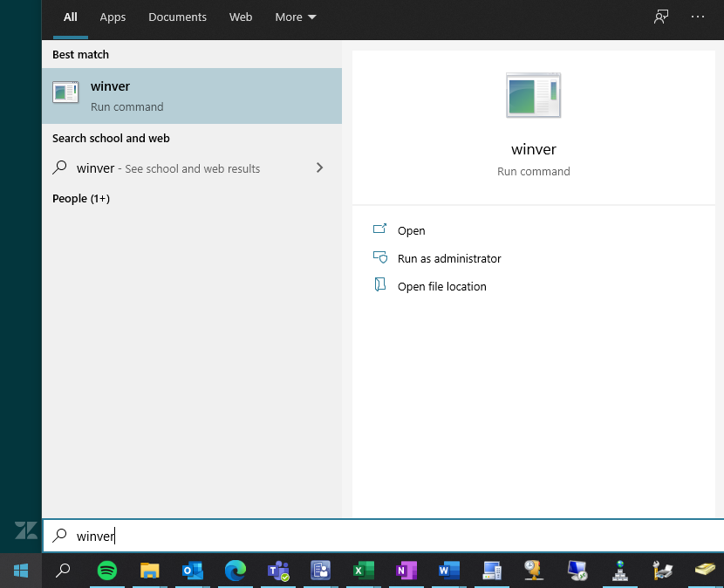Viewport: 724px width, 588px height.
Task: Open the three-dots options menu
Action: pyautogui.click(x=697, y=17)
